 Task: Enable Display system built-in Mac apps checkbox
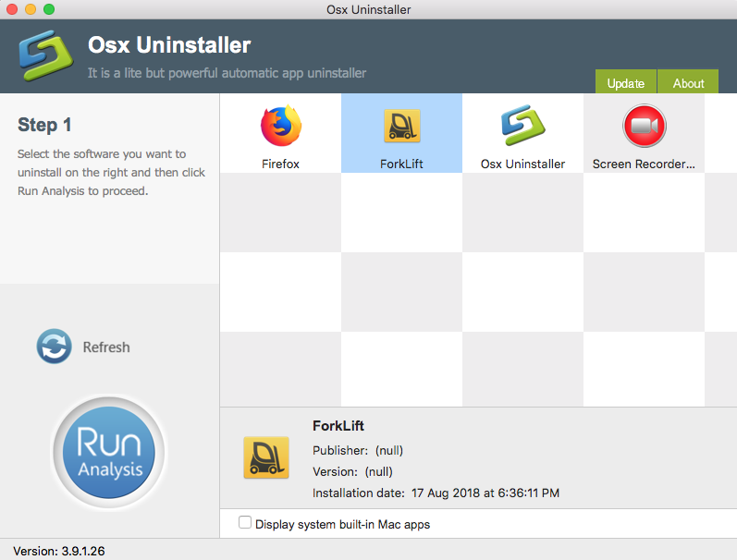click(245, 522)
